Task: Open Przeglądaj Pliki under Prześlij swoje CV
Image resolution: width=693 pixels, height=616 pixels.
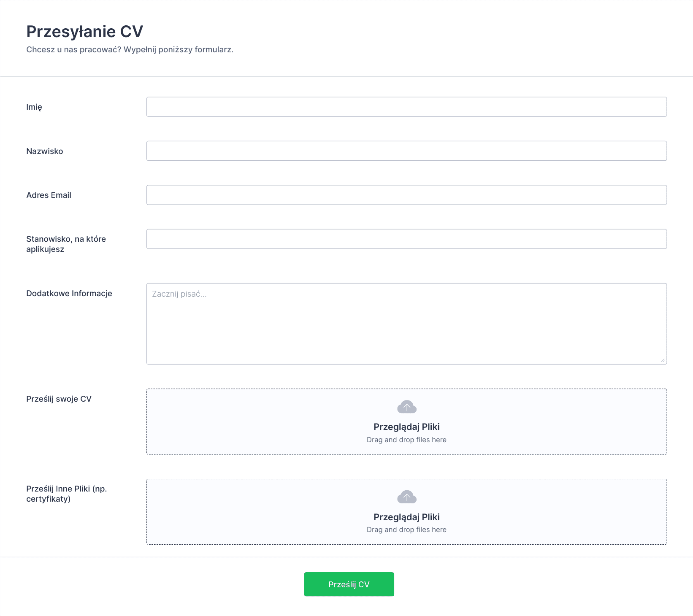Action: click(x=406, y=427)
